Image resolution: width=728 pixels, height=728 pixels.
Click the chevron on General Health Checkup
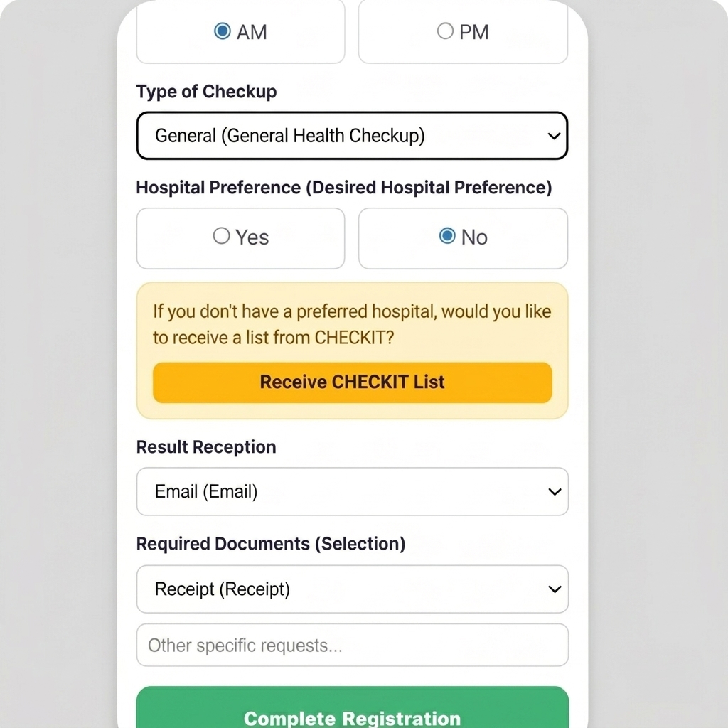(x=555, y=136)
